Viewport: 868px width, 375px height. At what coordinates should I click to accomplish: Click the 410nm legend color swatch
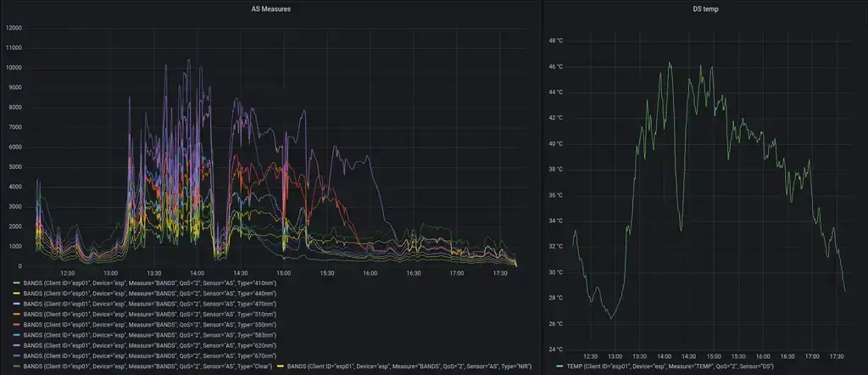click(15, 281)
